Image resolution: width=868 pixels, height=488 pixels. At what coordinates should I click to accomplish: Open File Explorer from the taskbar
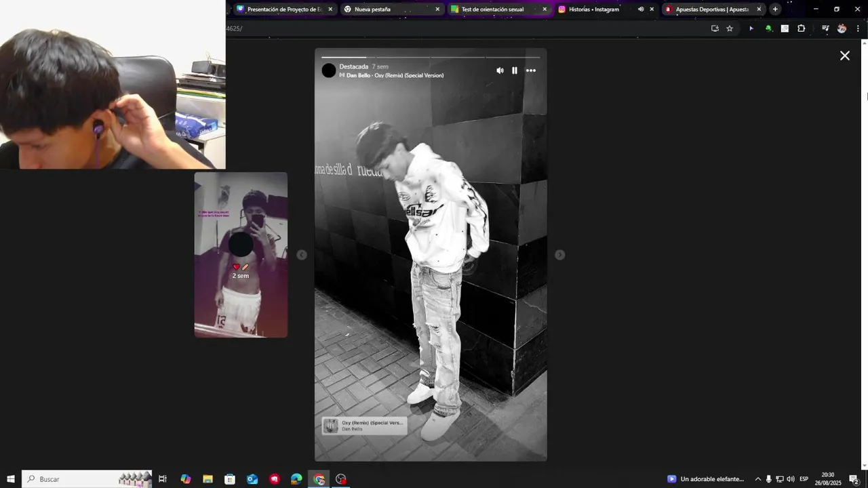pyautogui.click(x=208, y=479)
